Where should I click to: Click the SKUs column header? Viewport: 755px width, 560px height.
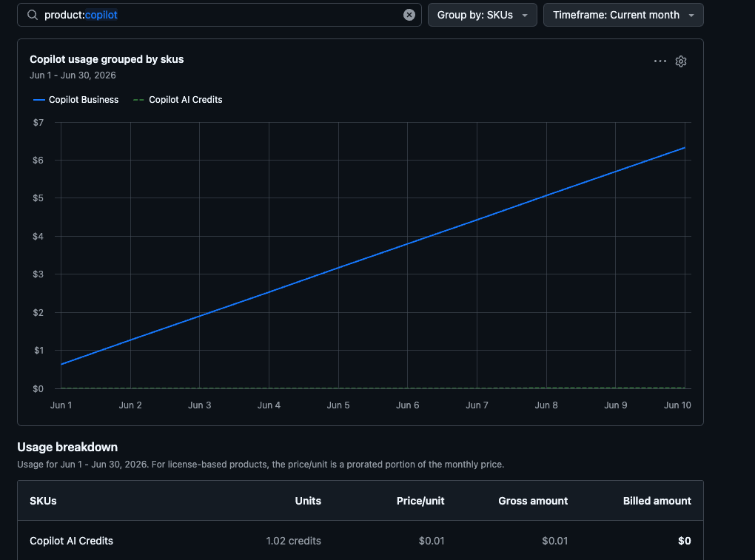tap(43, 501)
